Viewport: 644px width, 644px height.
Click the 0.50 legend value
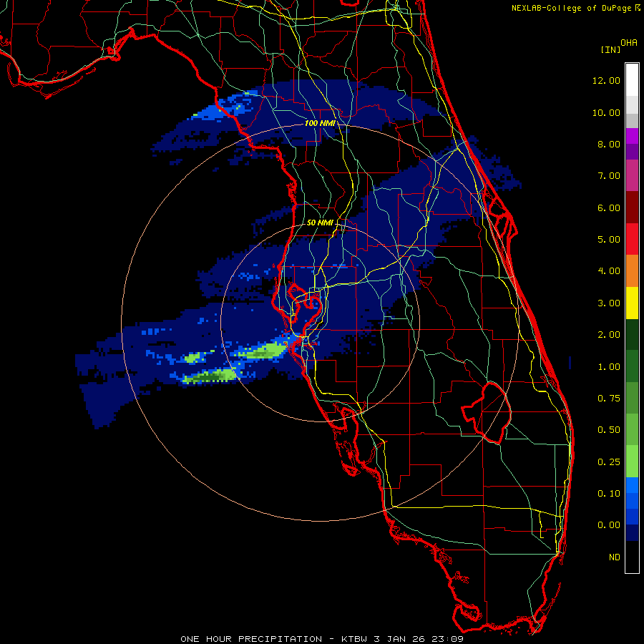[609, 430]
